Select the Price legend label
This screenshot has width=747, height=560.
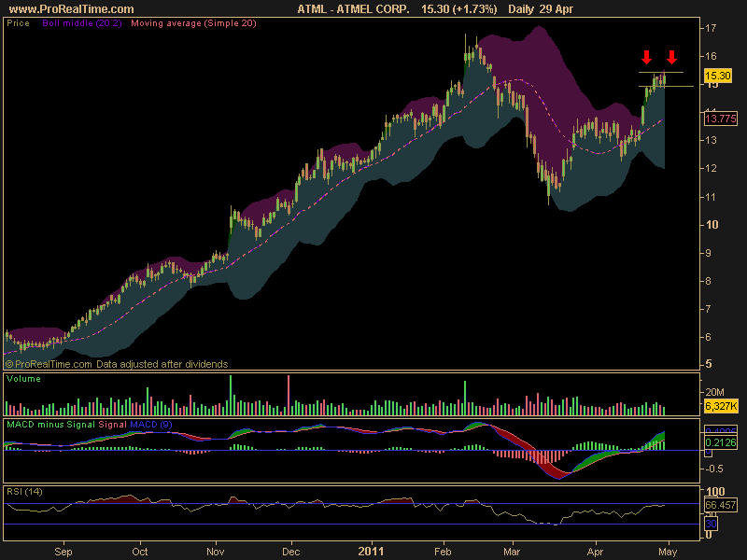tap(18, 23)
